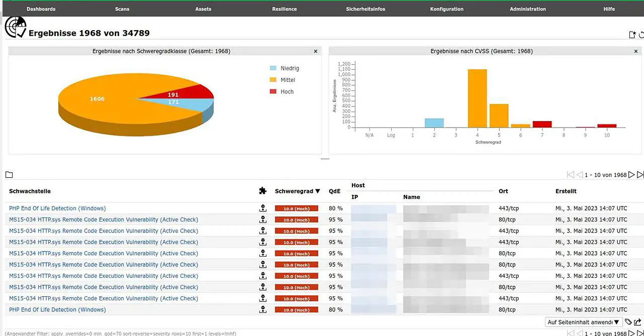Viewport: 644px width, 336px height.
Task: Open the Sicherheitsinfos menu
Action: tap(365, 9)
